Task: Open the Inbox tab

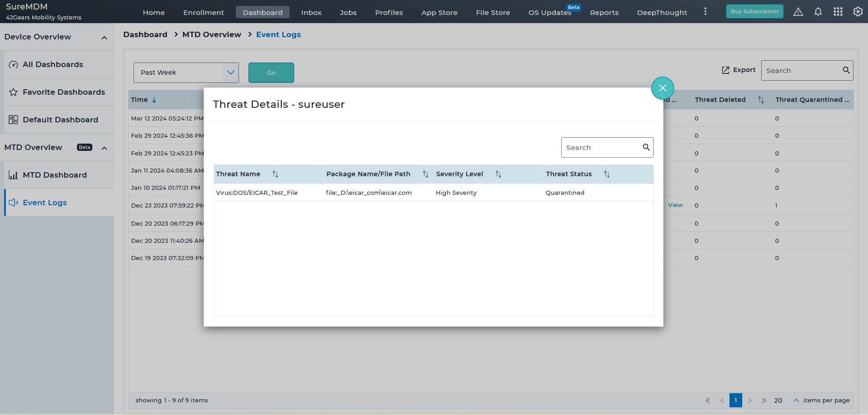Action: (x=311, y=12)
